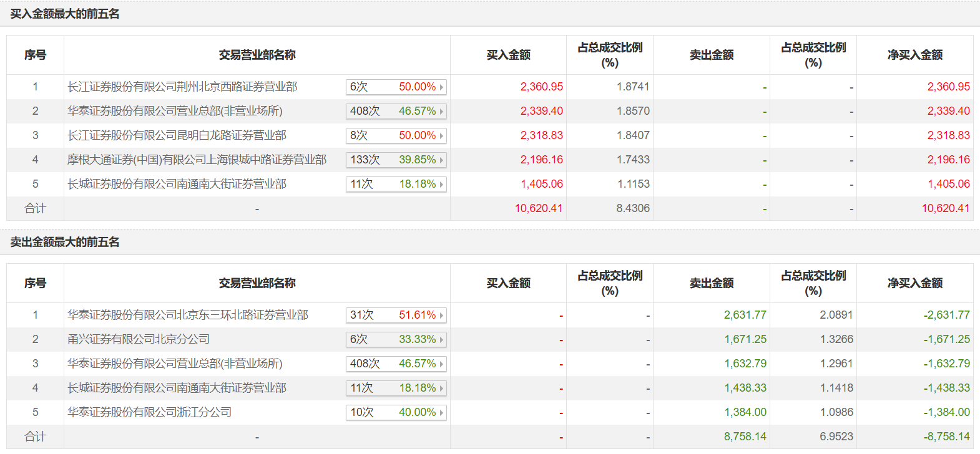Click buy amount 2,360.95 in buy column
Image resolution: width=980 pixels, height=454 pixels.
point(541,87)
